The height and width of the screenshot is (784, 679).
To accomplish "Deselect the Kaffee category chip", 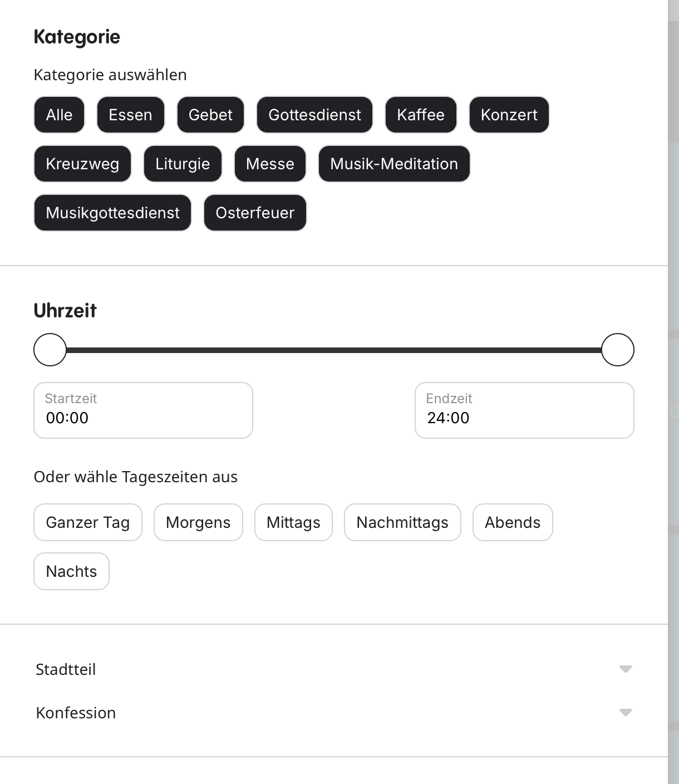I will tap(421, 115).
